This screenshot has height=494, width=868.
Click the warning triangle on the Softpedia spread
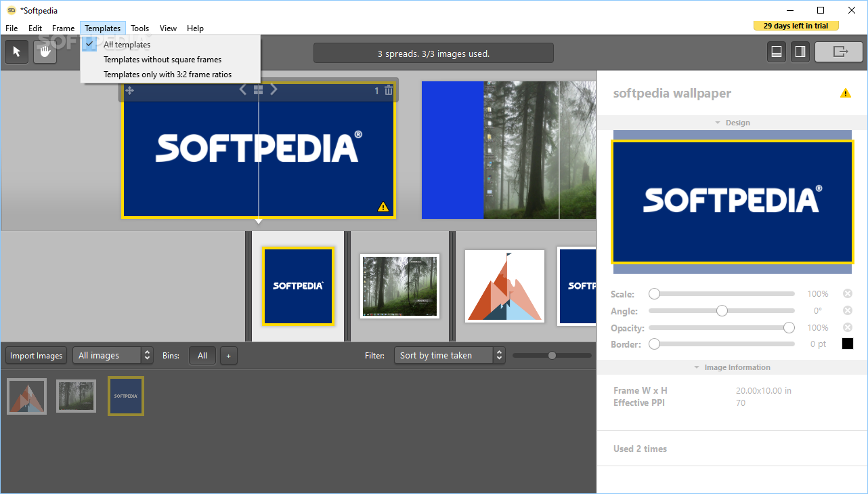pos(383,207)
